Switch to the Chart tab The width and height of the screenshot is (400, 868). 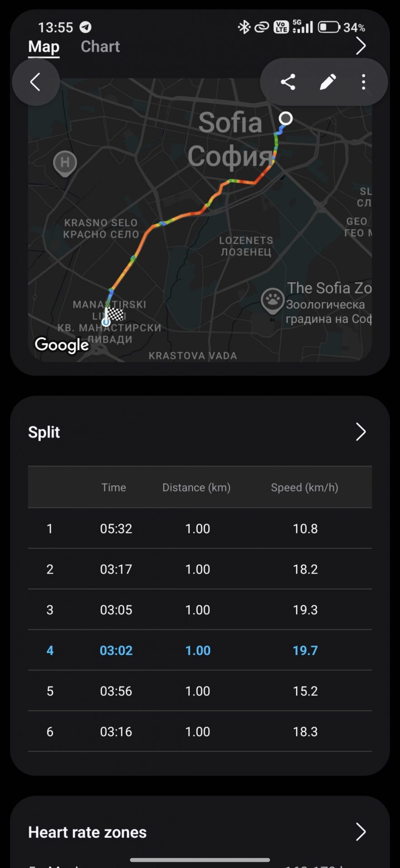[x=100, y=47]
